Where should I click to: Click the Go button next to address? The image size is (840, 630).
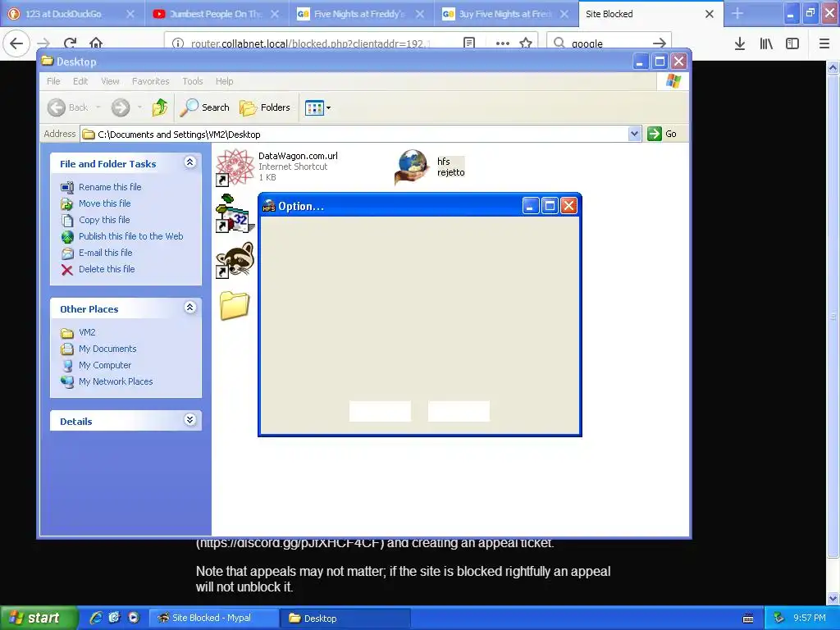coord(662,134)
